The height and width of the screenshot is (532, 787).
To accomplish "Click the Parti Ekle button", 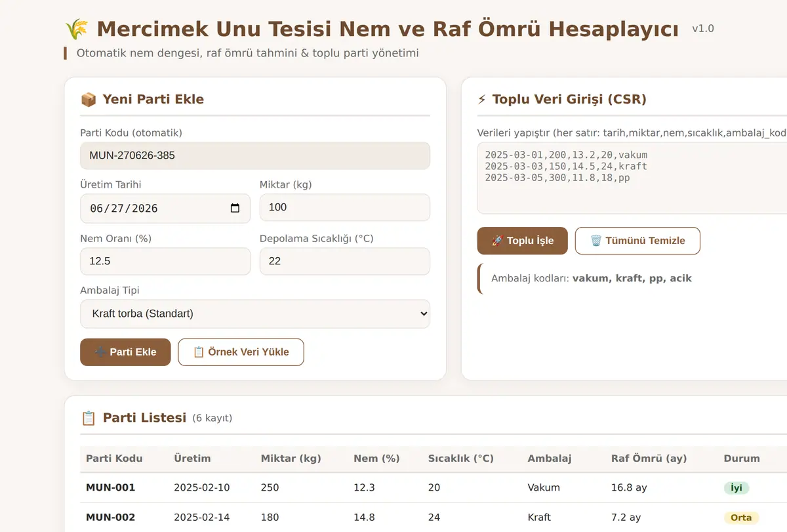I will (x=125, y=352).
